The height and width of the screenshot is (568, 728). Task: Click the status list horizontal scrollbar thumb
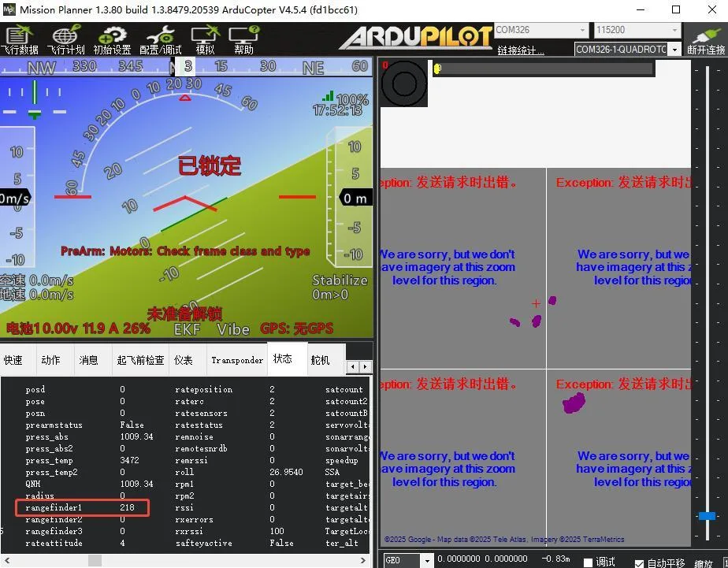(95, 561)
